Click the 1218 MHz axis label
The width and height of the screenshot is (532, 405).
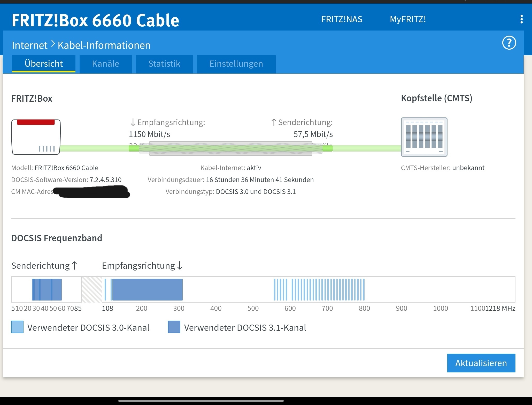(x=500, y=308)
